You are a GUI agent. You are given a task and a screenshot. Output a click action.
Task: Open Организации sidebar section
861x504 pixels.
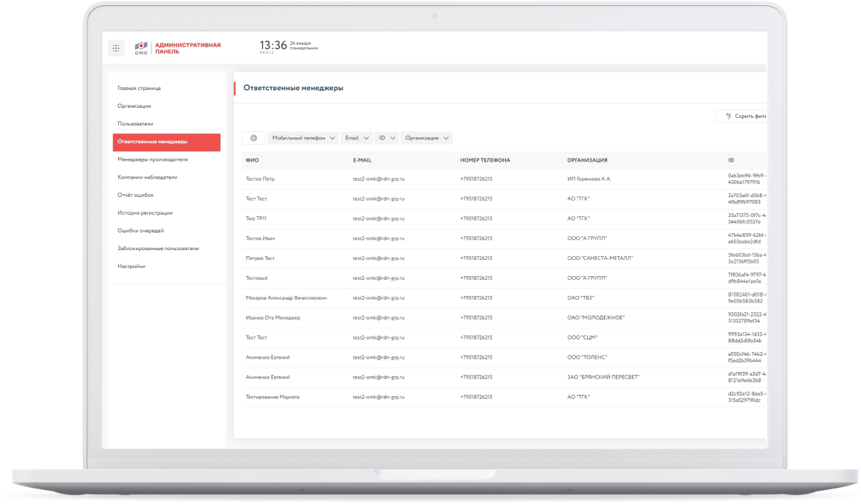tap(134, 106)
